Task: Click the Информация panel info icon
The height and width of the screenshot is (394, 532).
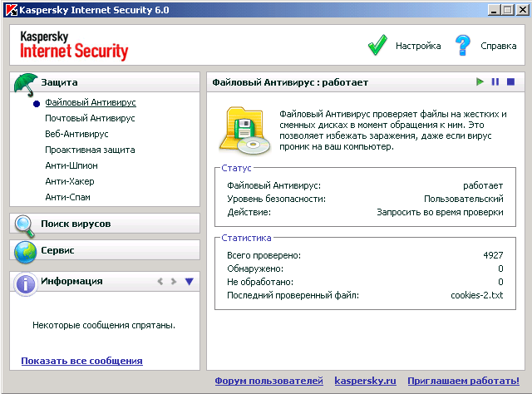Action: [x=25, y=282]
